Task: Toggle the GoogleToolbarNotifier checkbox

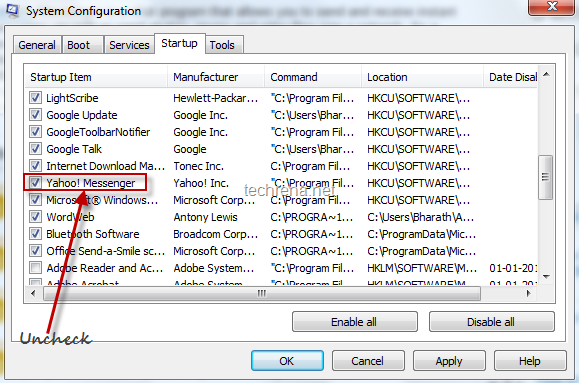Action: (x=35, y=132)
